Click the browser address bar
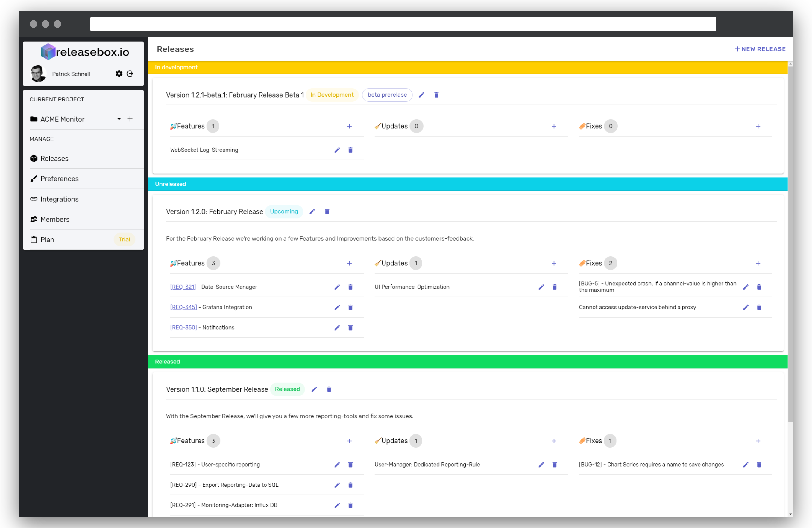Image resolution: width=812 pixels, height=528 pixels. (x=403, y=24)
